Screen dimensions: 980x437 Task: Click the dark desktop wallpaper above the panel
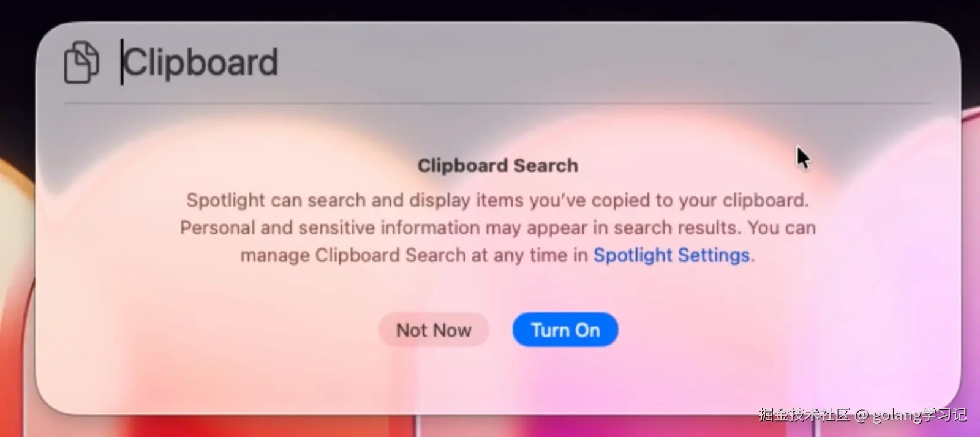pyautogui.click(x=490, y=9)
